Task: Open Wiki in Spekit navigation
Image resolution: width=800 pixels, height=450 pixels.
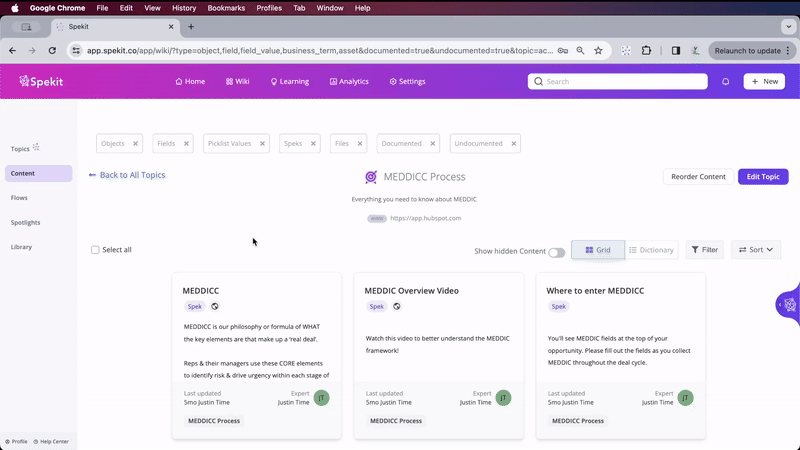Action: pyautogui.click(x=238, y=82)
